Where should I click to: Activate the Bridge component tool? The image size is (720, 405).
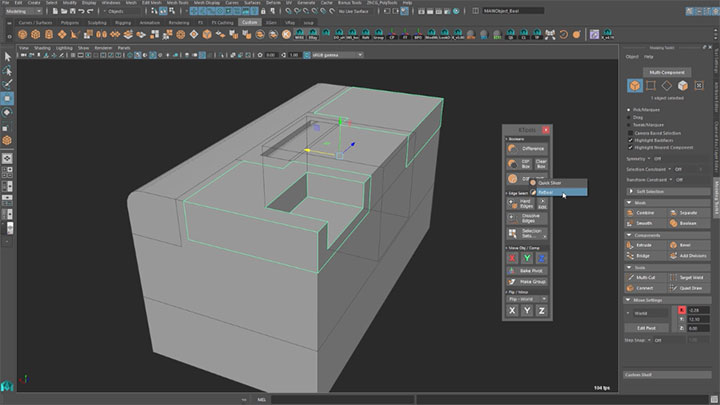point(645,256)
